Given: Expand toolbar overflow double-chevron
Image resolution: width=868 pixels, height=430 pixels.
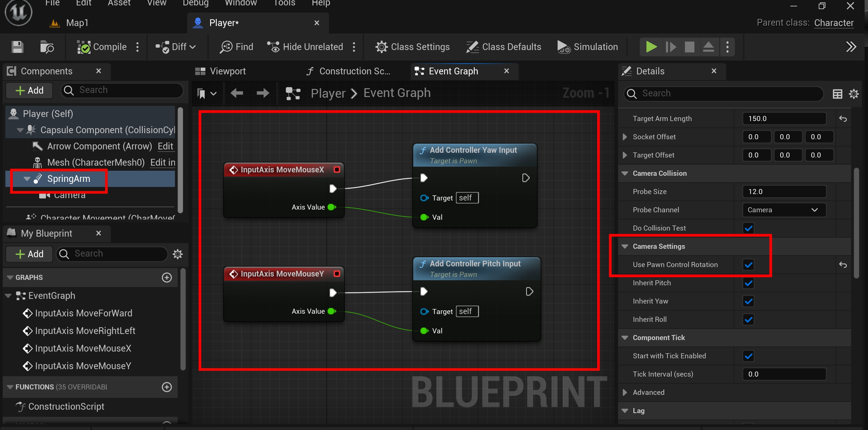Looking at the screenshot, I should (851, 47).
